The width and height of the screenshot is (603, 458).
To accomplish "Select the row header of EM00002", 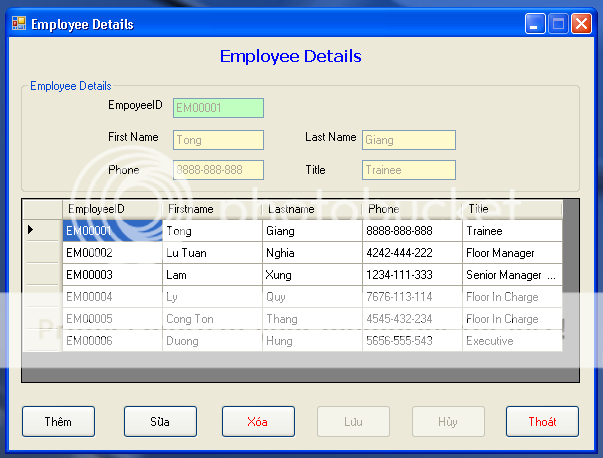I will (x=42, y=252).
